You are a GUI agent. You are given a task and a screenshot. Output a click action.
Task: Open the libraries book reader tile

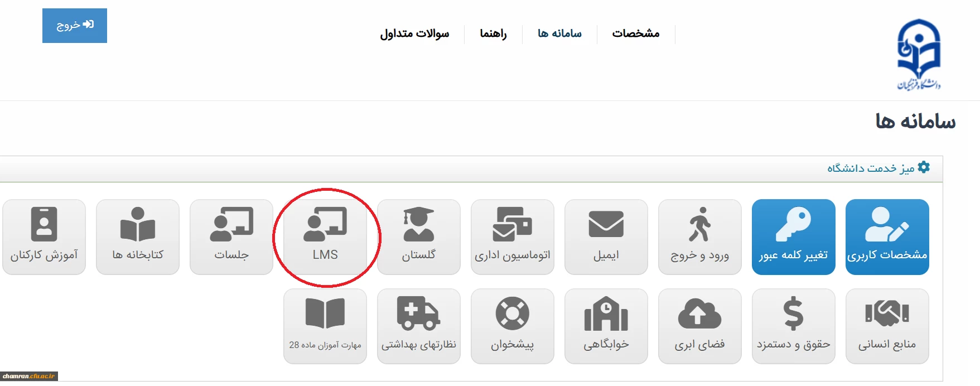click(x=138, y=237)
